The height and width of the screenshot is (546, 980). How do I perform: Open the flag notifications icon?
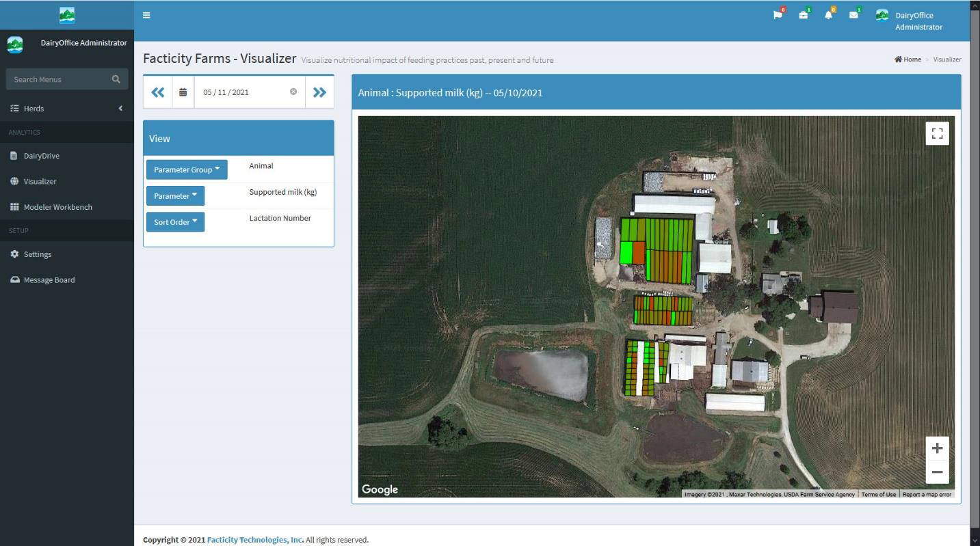(x=778, y=15)
